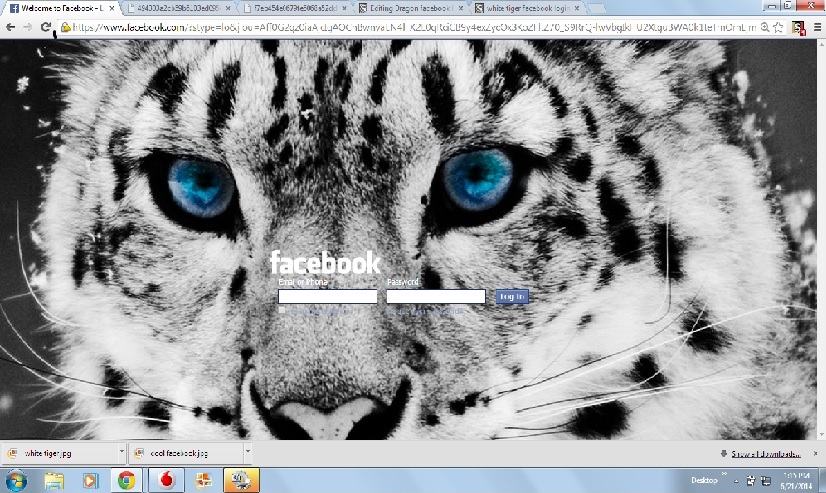
Task: Open the cool facebook.jpg download options arrow
Action: 247,452
